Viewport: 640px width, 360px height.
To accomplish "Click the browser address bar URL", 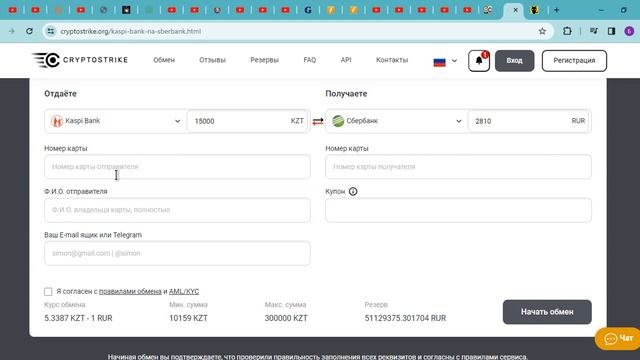I will 131,31.
